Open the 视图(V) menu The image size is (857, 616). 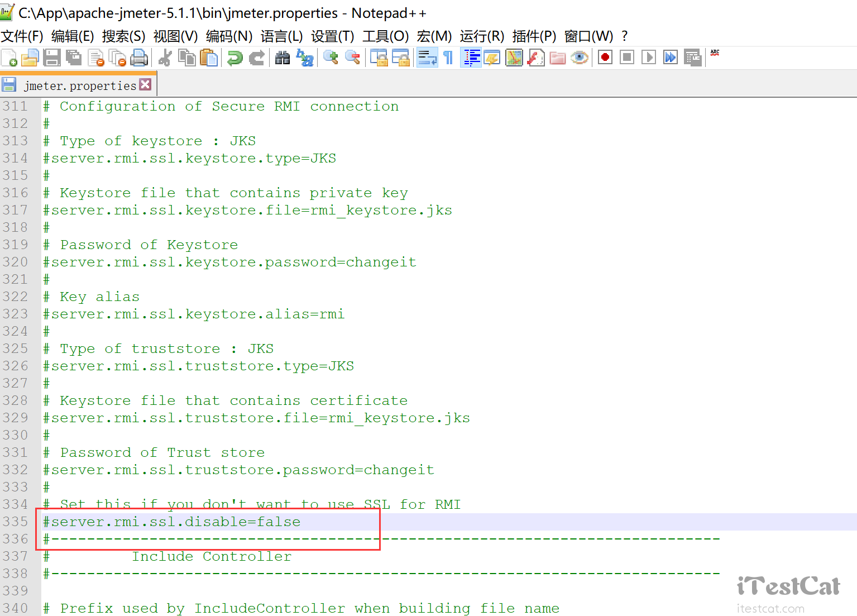[x=175, y=36]
